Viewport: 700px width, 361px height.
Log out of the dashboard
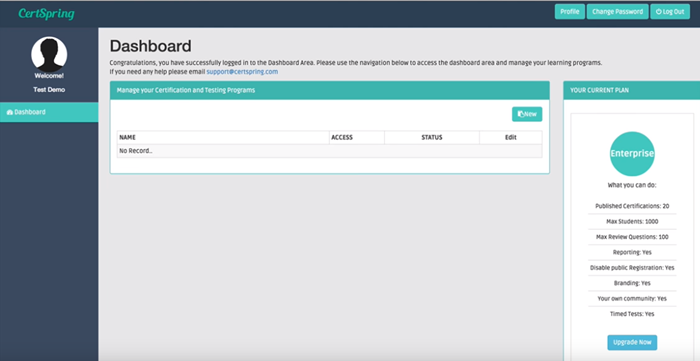[670, 12]
